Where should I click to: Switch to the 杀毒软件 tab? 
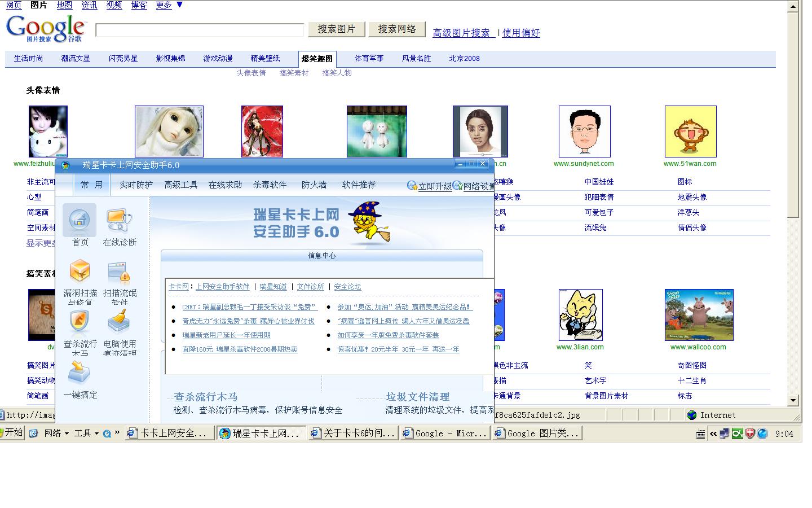click(270, 185)
